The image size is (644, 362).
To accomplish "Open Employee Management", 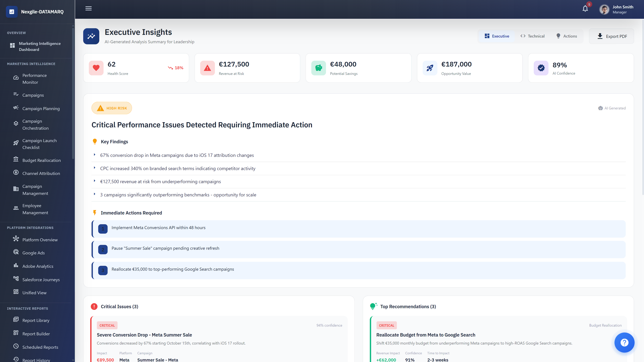I will [x=35, y=209].
